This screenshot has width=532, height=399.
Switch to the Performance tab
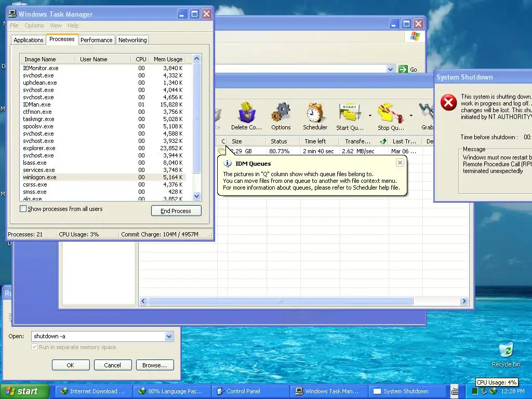click(97, 40)
